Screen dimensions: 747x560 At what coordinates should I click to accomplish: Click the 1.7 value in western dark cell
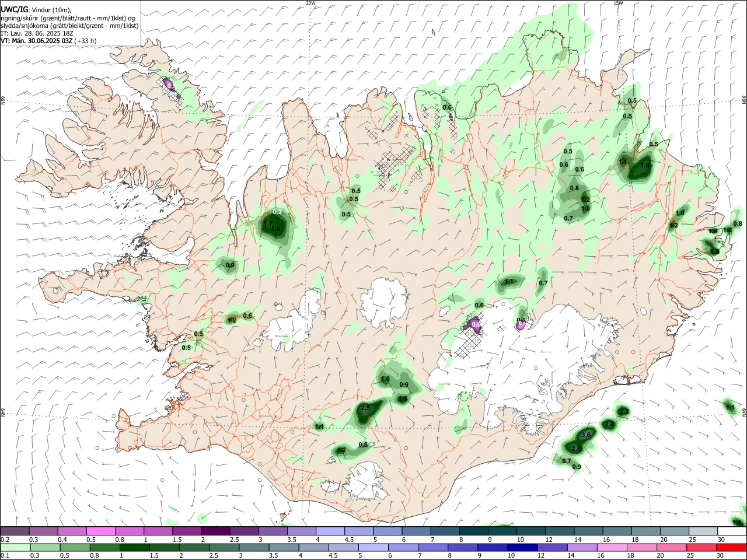(268, 223)
